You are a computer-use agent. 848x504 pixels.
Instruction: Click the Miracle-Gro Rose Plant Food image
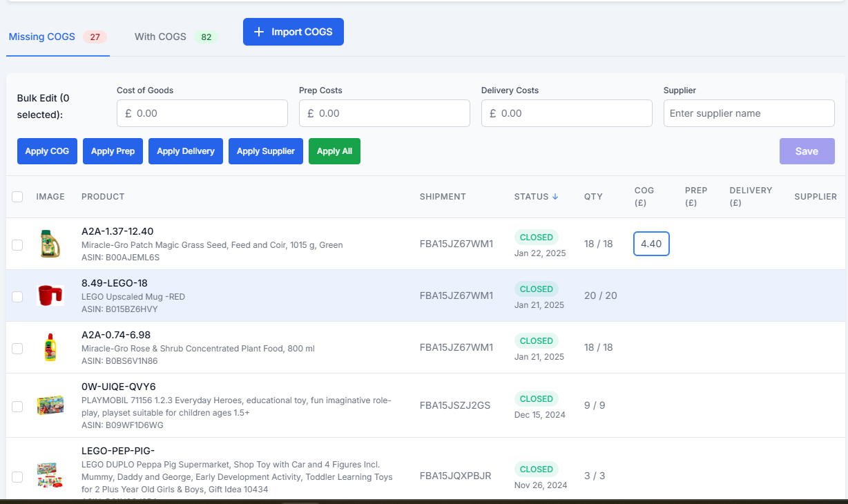click(50, 347)
